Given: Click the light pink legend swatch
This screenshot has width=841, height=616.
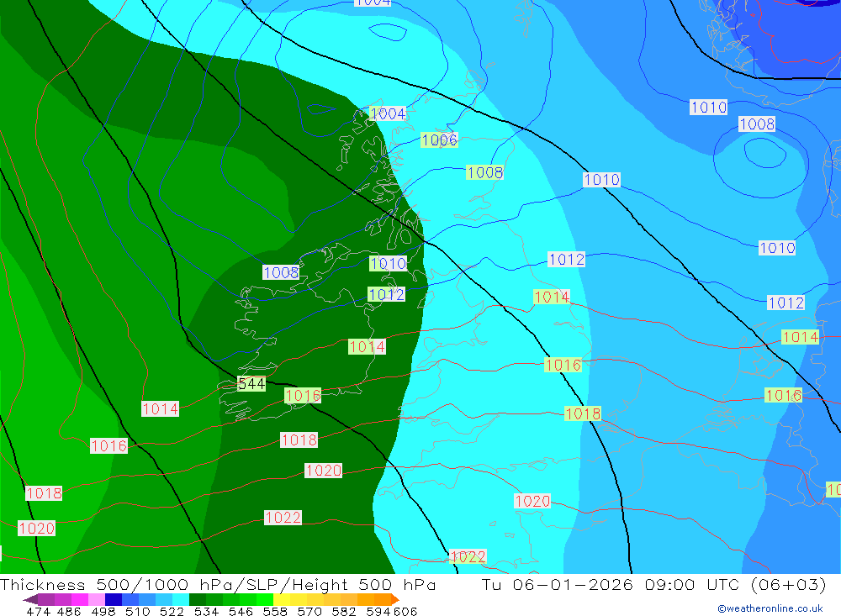Looking at the screenshot, I should click(x=97, y=599).
